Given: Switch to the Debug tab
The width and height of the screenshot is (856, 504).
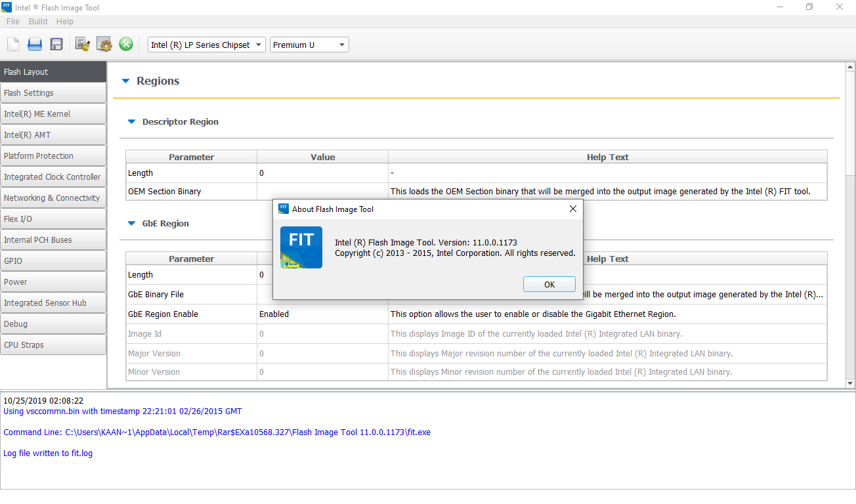Looking at the screenshot, I should click(x=53, y=324).
